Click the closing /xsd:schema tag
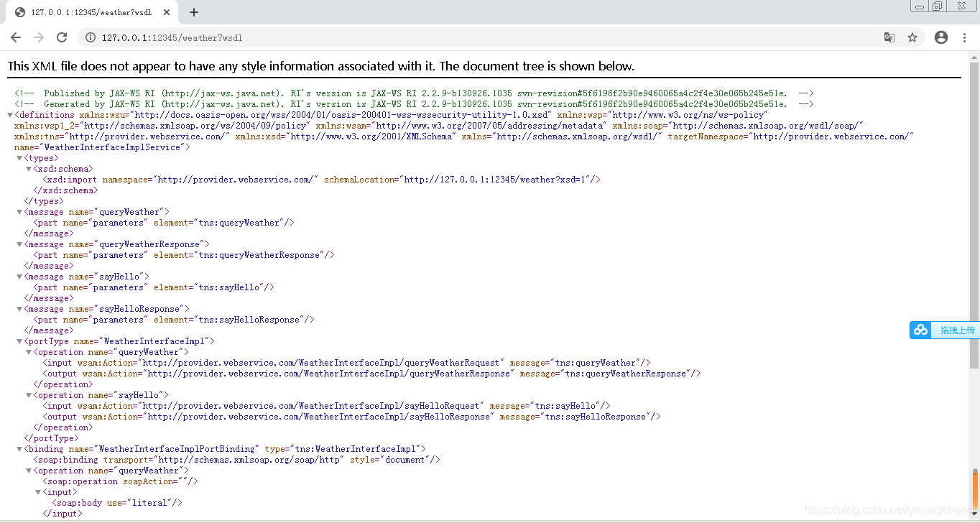This screenshot has height=523, width=980. coord(65,190)
